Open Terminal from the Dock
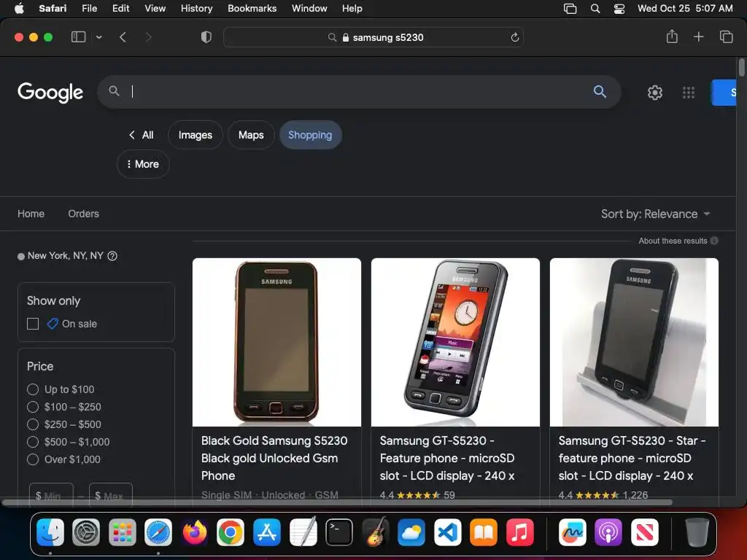This screenshot has height=560, width=747. click(x=339, y=532)
